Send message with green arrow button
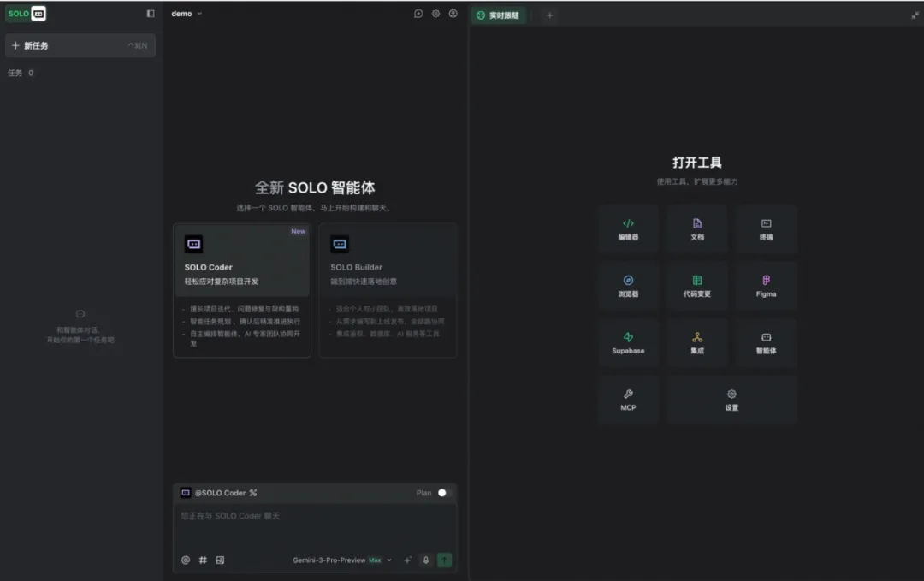Viewport: 924px width, 581px height. (444, 560)
